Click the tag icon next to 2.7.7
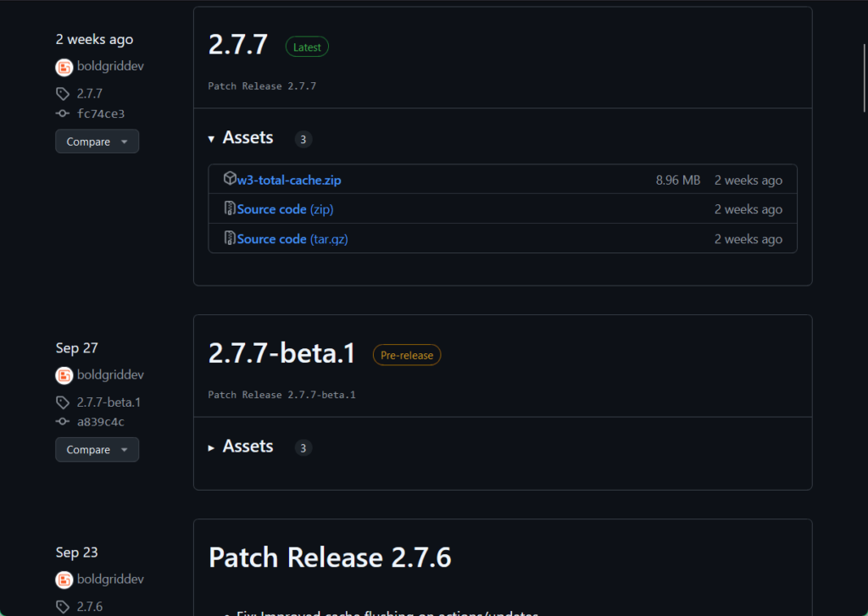Image resolution: width=868 pixels, height=616 pixels. coord(63,94)
